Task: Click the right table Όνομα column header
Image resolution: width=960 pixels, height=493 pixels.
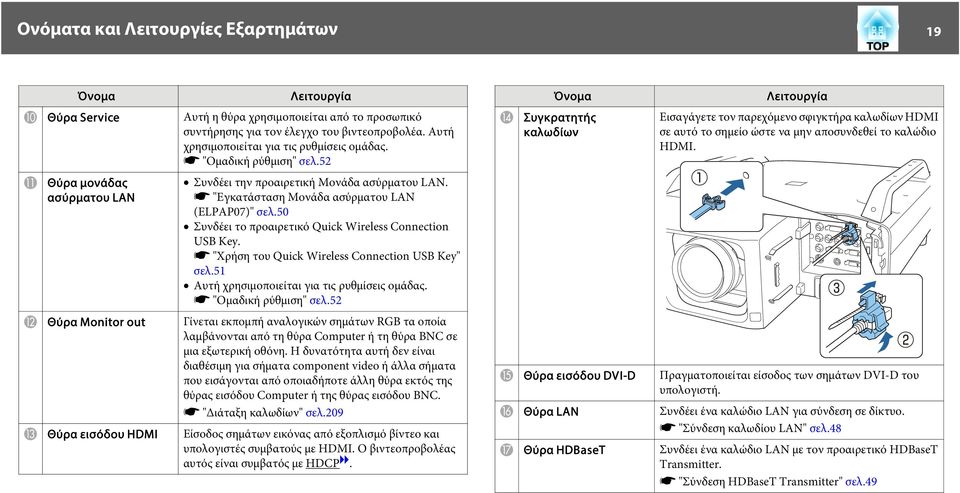Action: pyautogui.click(x=574, y=96)
